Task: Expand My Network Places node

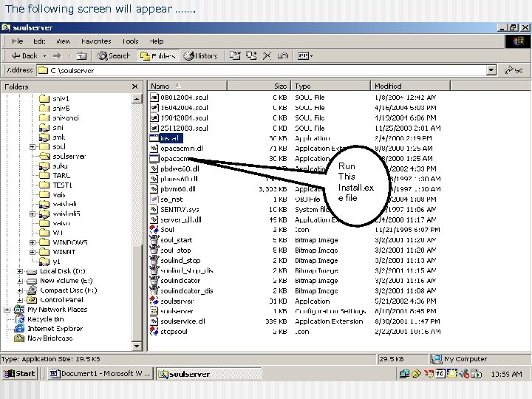Action: point(7,310)
